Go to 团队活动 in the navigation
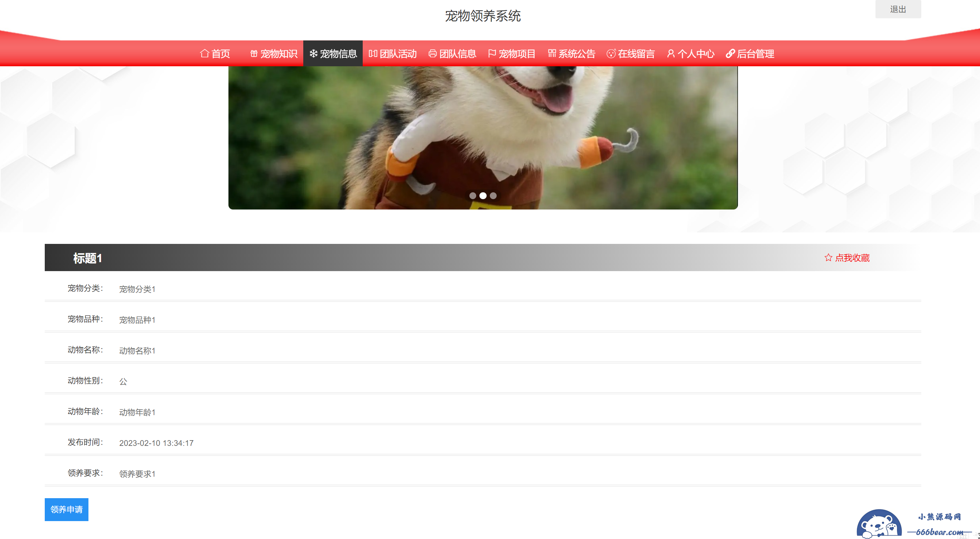This screenshot has width=980, height=539. pyautogui.click(x=392, y=54)
